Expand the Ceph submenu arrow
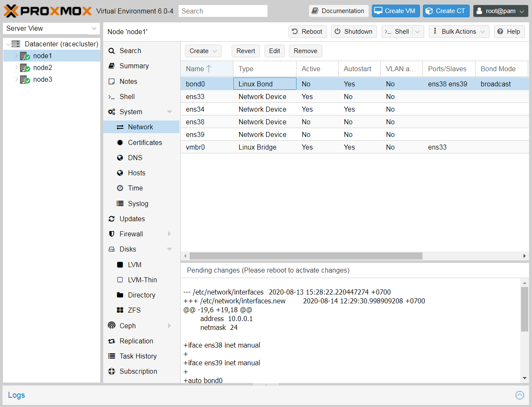Screen dimensions: 532x407 tap(170, 325)
